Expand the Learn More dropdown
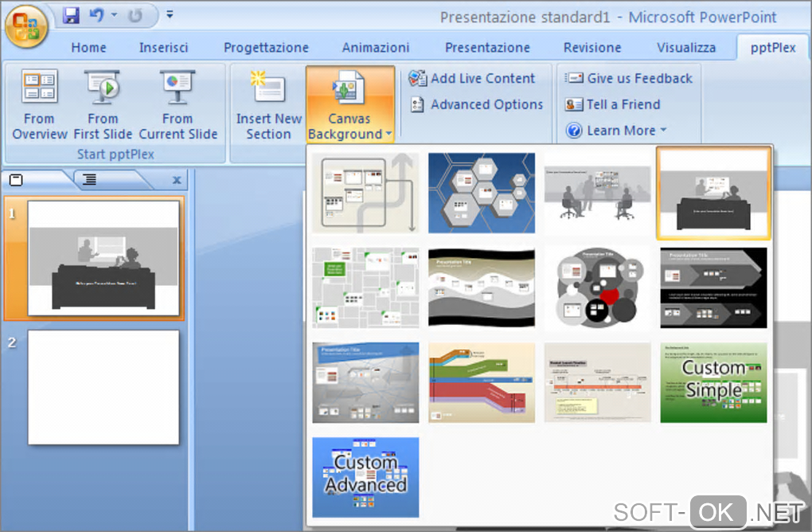The width and height of the screenshot is (812, 532). click(615, 131)
